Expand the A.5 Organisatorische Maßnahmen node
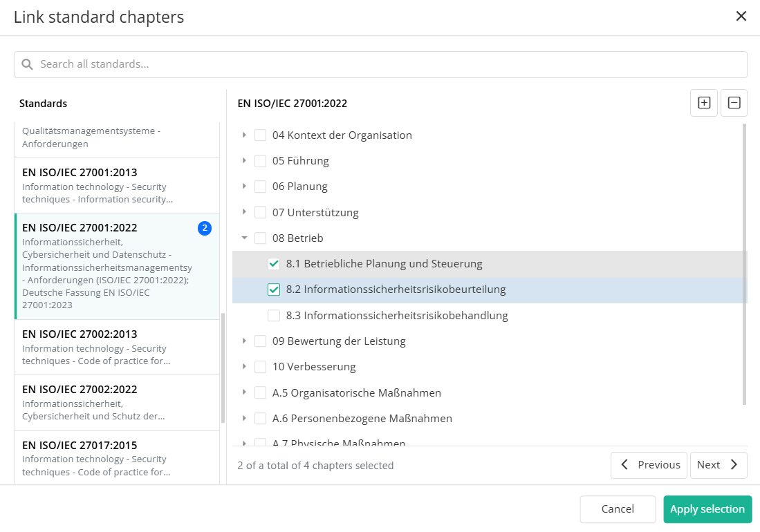760x532 pixels. click(244, 392)
